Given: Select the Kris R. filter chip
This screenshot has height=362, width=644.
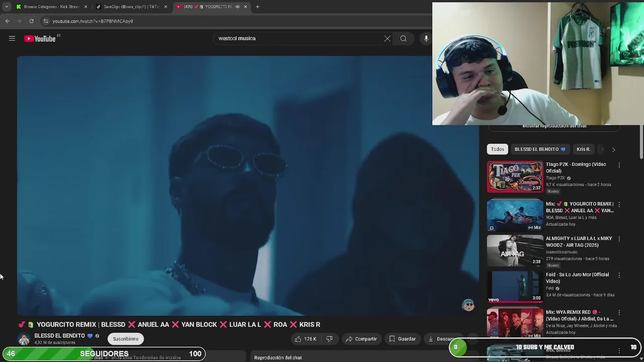Looking at the screenshot, I should pyautogui.click(x=584, y=149).
